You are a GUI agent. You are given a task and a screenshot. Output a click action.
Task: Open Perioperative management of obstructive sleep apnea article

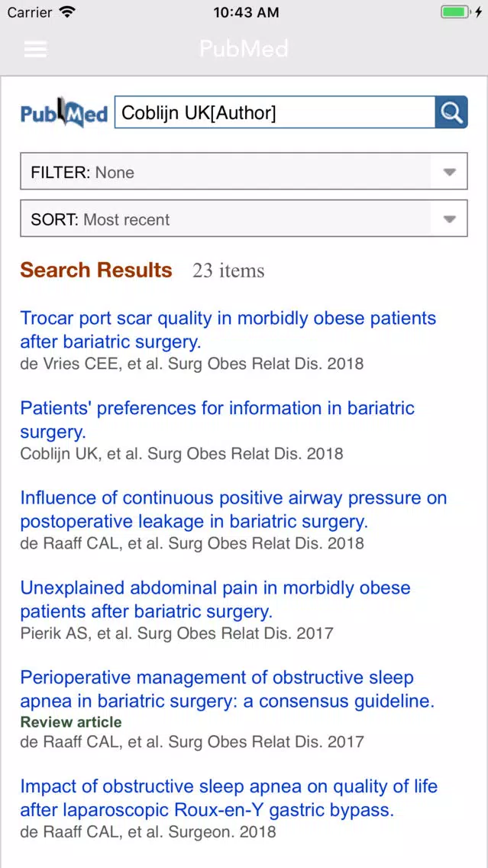(228, 689)
